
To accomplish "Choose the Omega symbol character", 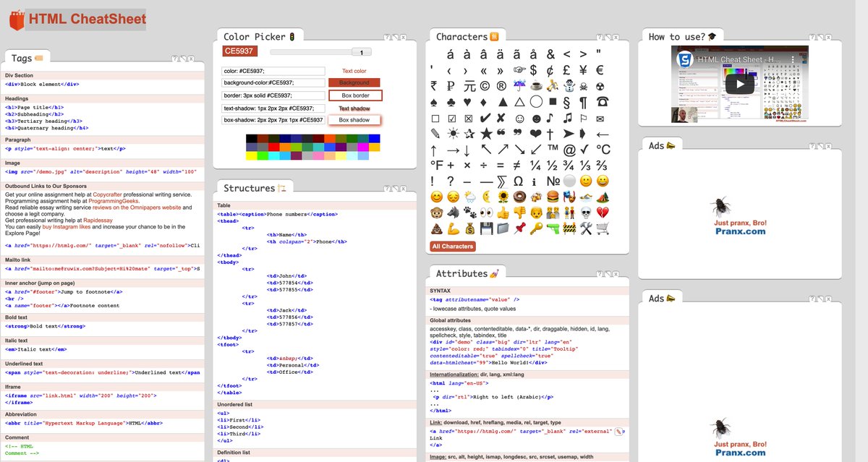I will (518, 181).
